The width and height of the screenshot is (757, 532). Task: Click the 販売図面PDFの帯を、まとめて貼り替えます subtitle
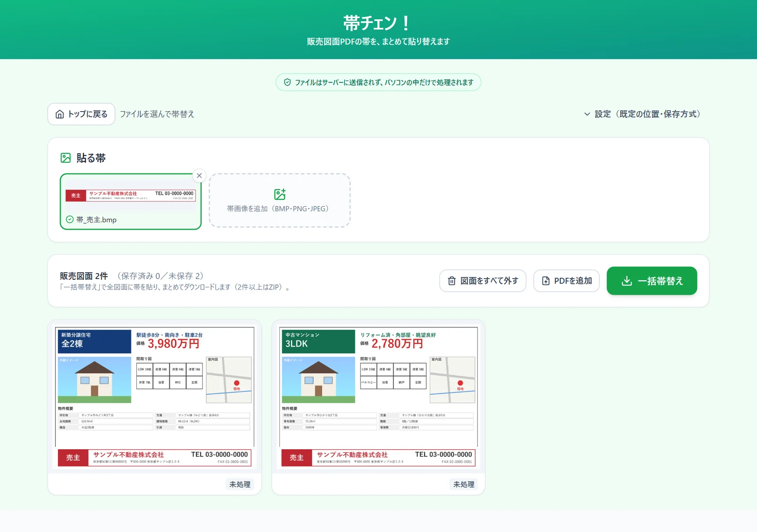tap(378, 42)
